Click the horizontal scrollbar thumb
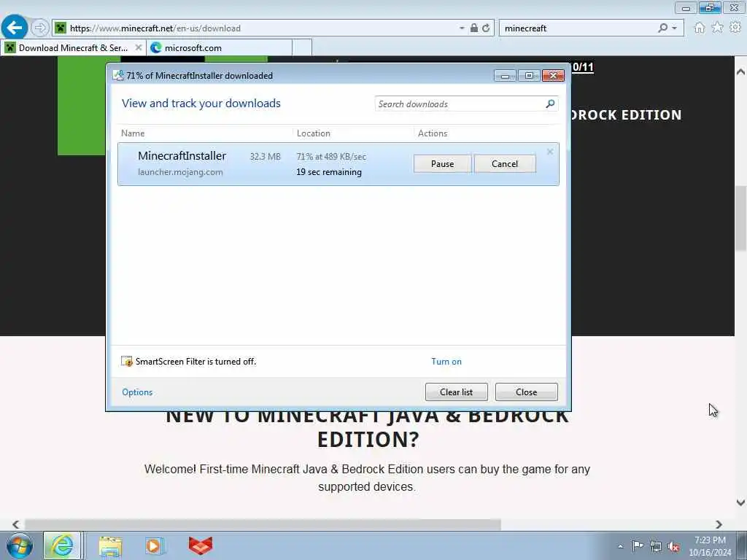The image size is (747, 560). pos(263,524)
